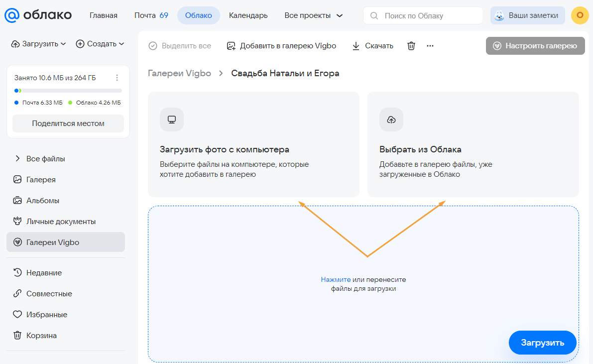593x364 pixels.
Task: Focus the Поиск по Облаку field
Action: 423,15
